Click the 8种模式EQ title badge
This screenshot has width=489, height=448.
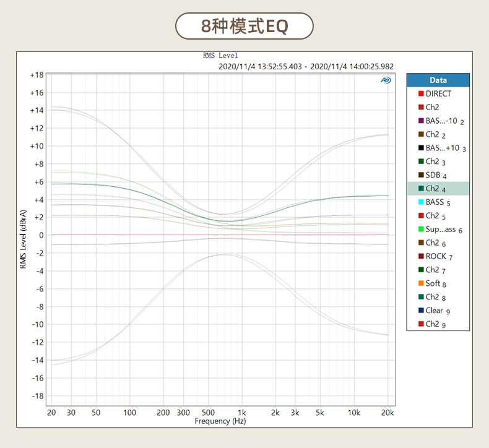244,26
